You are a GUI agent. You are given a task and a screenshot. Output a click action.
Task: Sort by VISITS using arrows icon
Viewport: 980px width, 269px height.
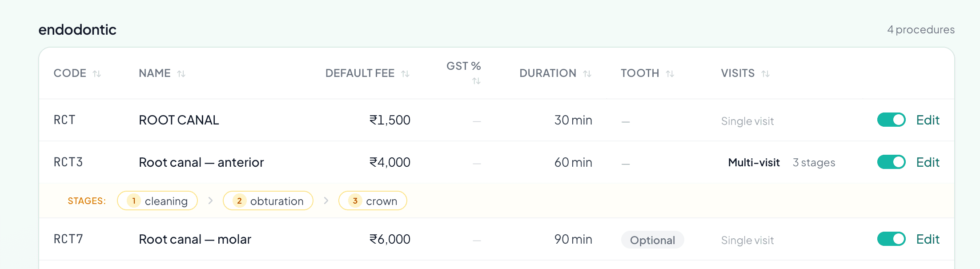point(765,74)
